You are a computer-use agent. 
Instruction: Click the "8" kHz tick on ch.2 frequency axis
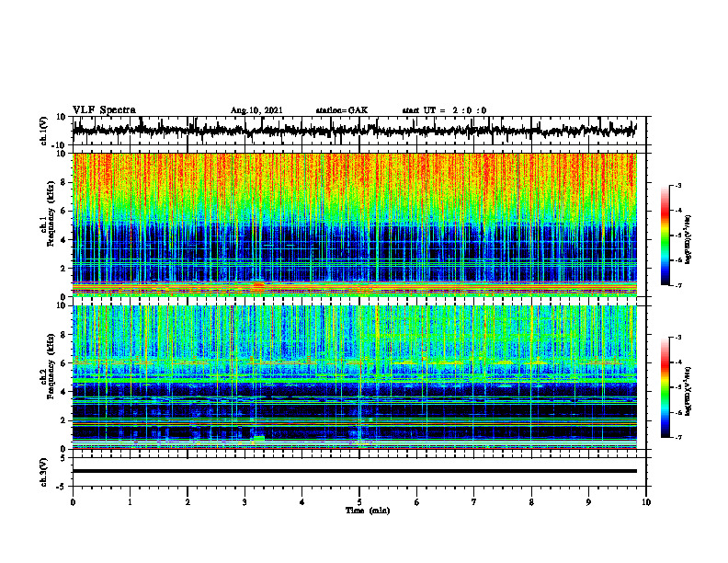coord(64,335)
